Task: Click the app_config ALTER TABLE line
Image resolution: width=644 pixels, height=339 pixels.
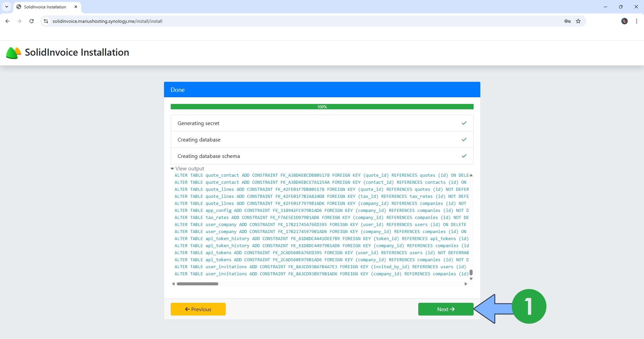Action: pos(322,211)
